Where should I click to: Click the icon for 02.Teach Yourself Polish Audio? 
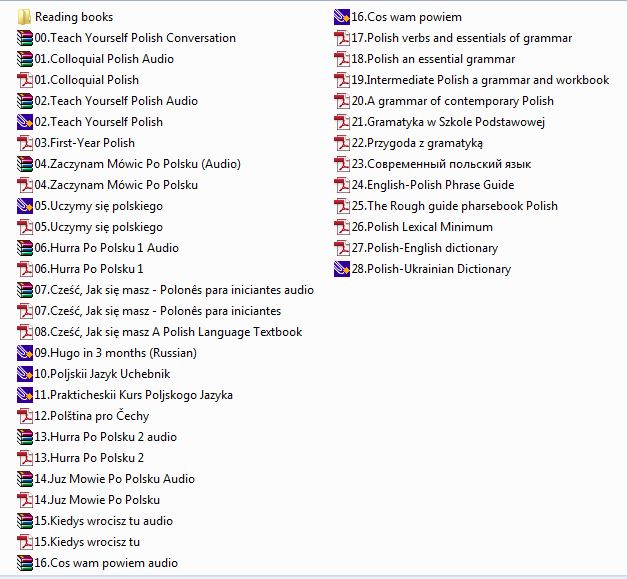pos(24,101)
